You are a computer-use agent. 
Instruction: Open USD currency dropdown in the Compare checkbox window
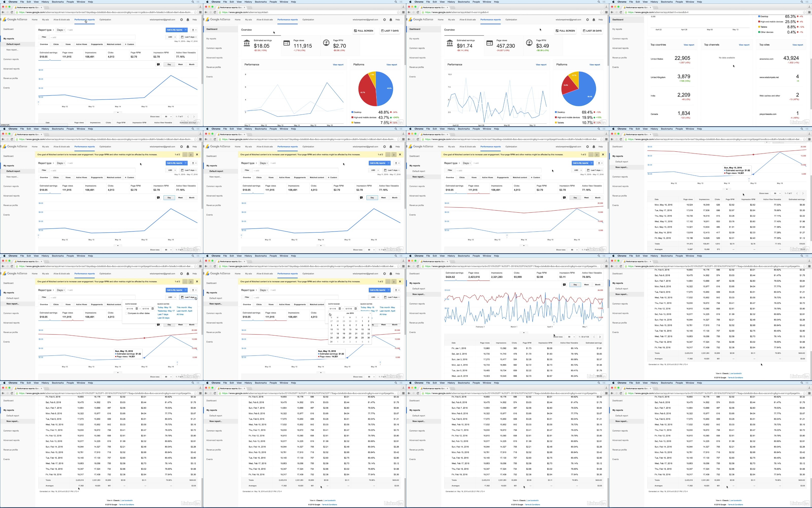click(172, 297)
